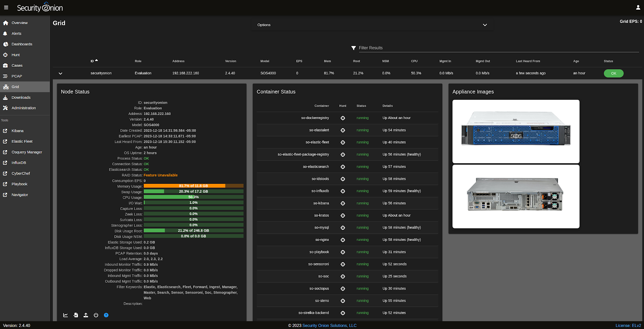Launch Elastic Fleet external tool
The image size is (644, 329).
click(25, 142)
